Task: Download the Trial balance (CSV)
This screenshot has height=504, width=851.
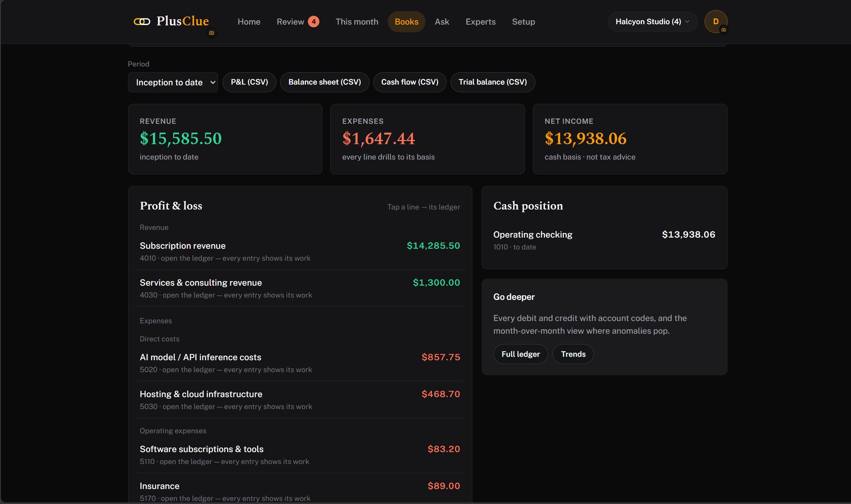Action: (493, 82)
